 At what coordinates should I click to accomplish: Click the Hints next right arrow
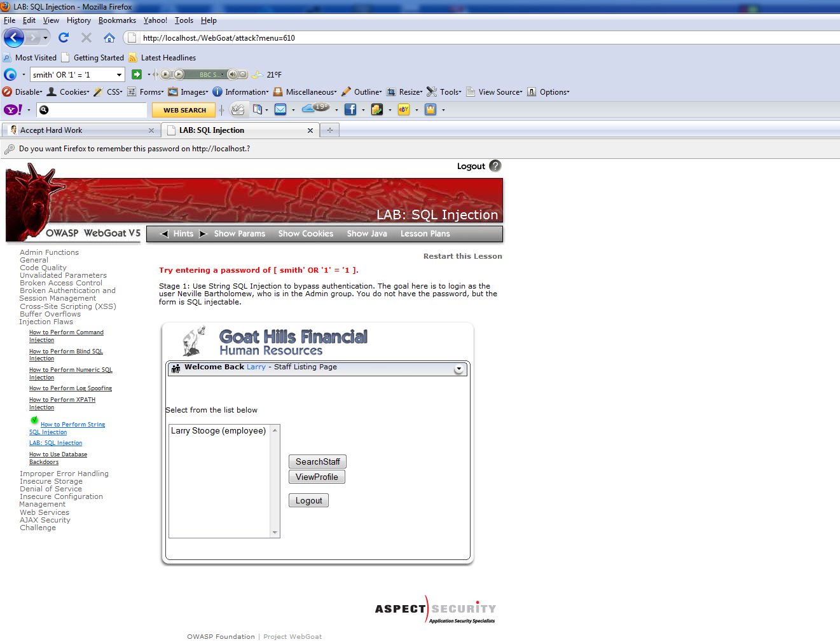(203, 234)
